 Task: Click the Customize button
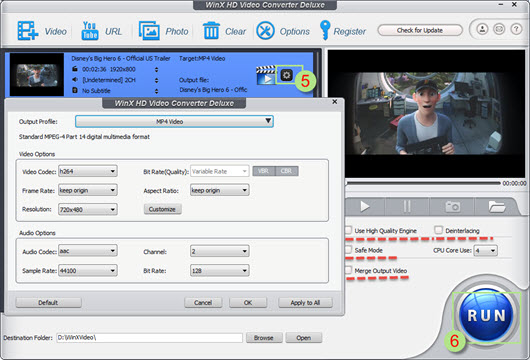(x=163, y=209)
